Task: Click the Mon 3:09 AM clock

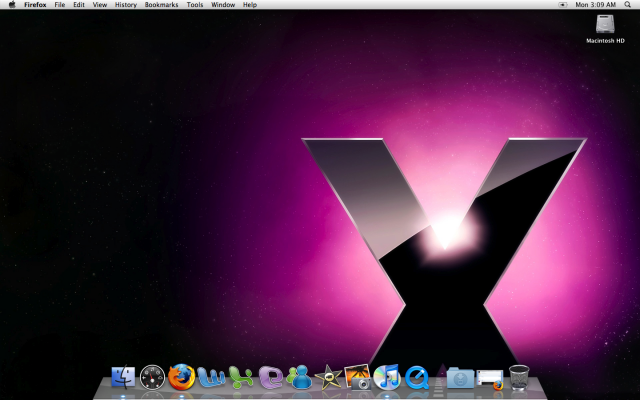Action: [x=596, y=4]
